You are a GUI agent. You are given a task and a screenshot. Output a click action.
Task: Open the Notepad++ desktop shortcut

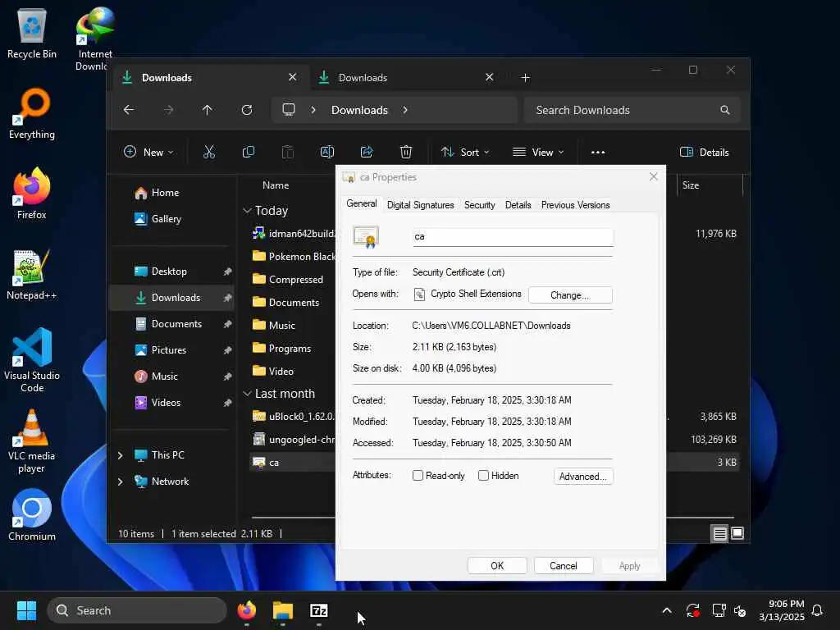pyautogui.click(x=32, y=274)
